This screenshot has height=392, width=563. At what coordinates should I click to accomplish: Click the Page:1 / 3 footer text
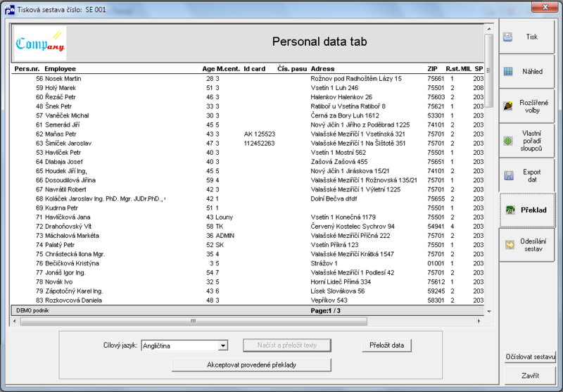325,311
